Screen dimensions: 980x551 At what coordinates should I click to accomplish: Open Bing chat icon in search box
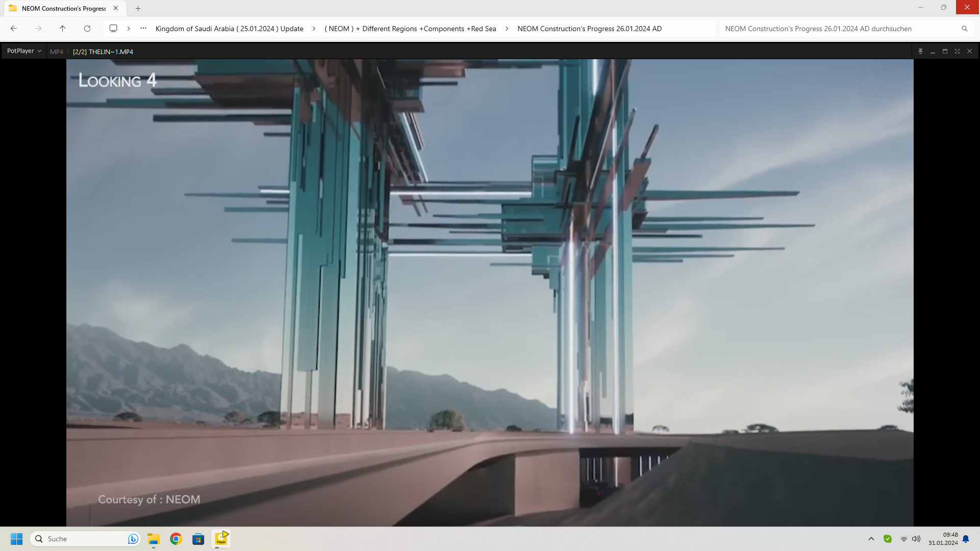133,539
